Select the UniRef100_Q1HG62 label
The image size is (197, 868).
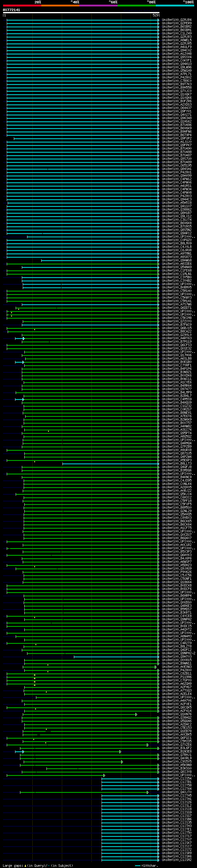(177, 121)
